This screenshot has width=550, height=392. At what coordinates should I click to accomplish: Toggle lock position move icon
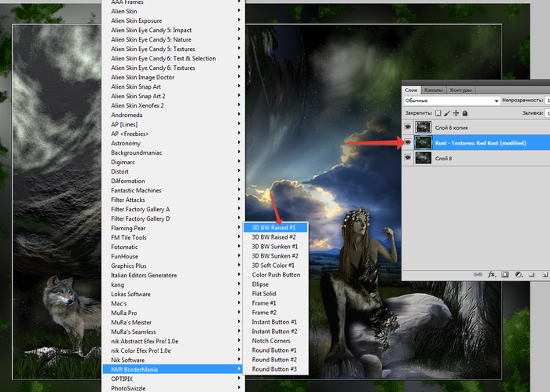click(x=456, y=113)
